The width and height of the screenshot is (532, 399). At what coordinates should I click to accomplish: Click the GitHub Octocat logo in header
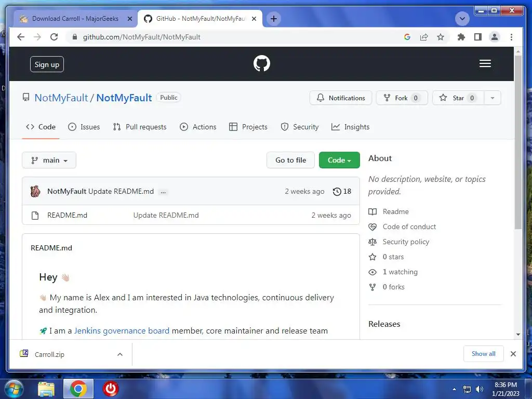click(262, 63)
